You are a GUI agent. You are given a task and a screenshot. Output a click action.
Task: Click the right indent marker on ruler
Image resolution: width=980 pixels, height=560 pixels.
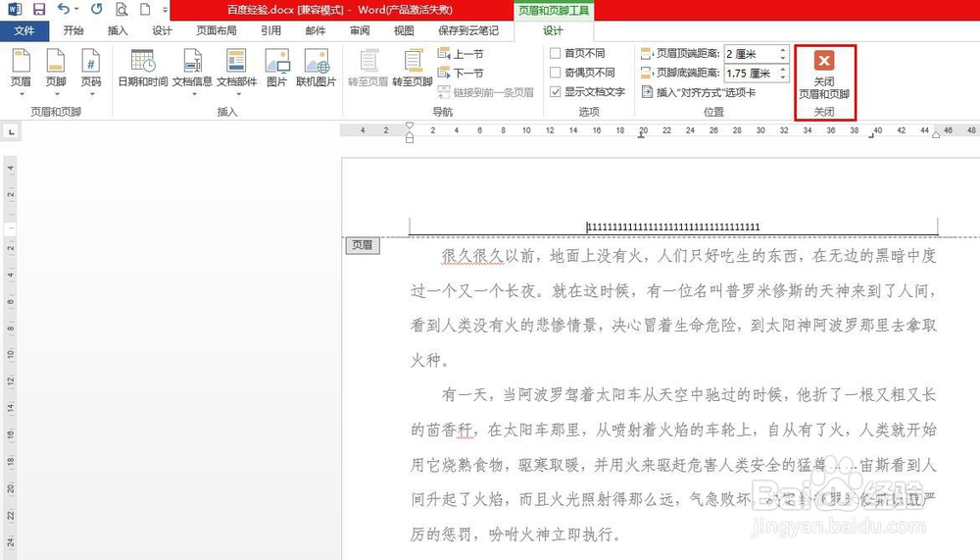coord(936,134)
